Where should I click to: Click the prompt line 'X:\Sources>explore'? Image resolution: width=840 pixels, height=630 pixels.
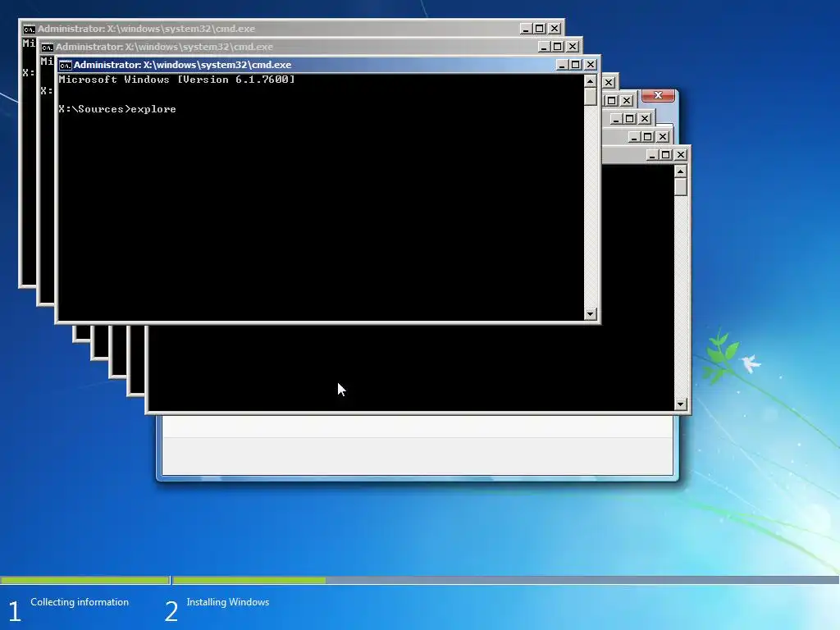(x=117, y=109)
